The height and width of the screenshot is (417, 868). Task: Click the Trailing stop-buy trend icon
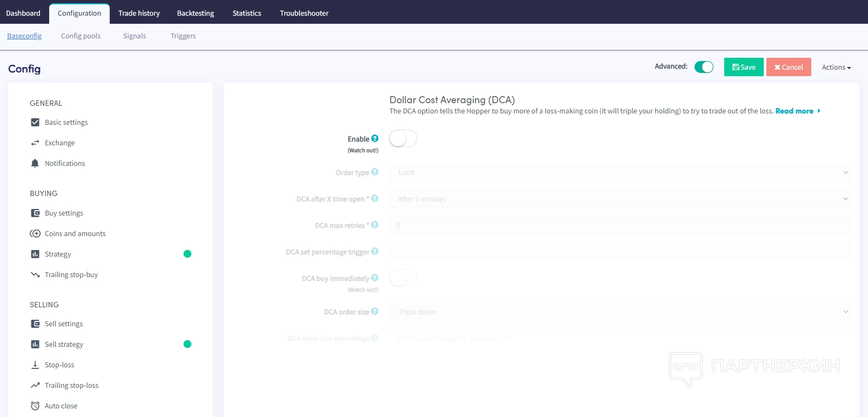point(35,275)
